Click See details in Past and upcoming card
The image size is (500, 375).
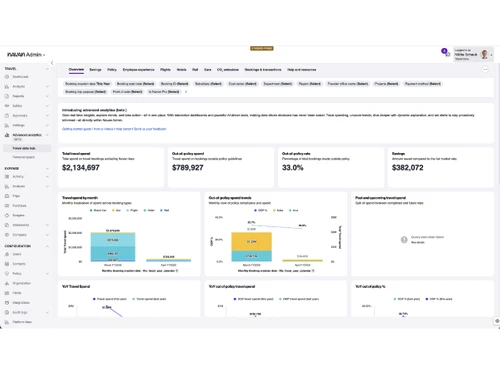click(x=418, y=242)
